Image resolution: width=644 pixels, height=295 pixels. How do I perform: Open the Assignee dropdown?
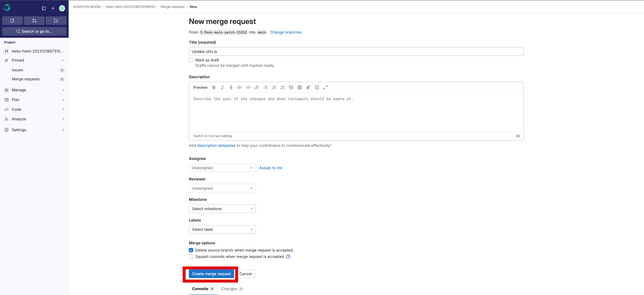click(222, 168)
